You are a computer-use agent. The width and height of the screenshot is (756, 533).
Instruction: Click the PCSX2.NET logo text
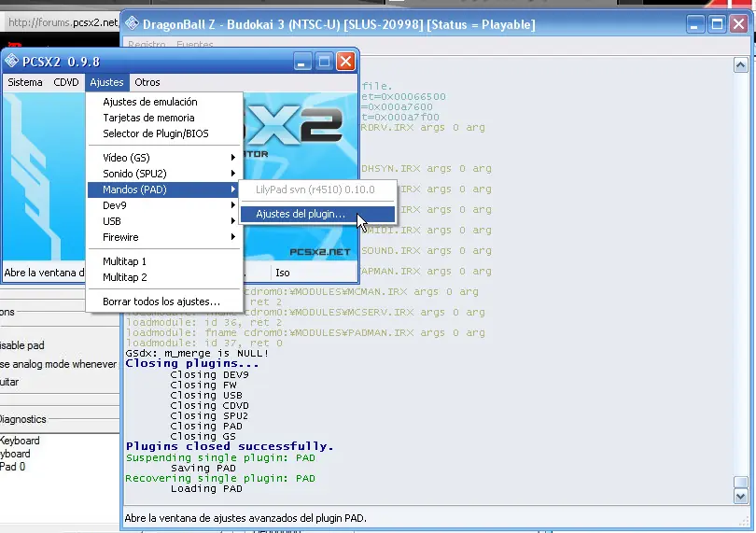click(319, 252)
